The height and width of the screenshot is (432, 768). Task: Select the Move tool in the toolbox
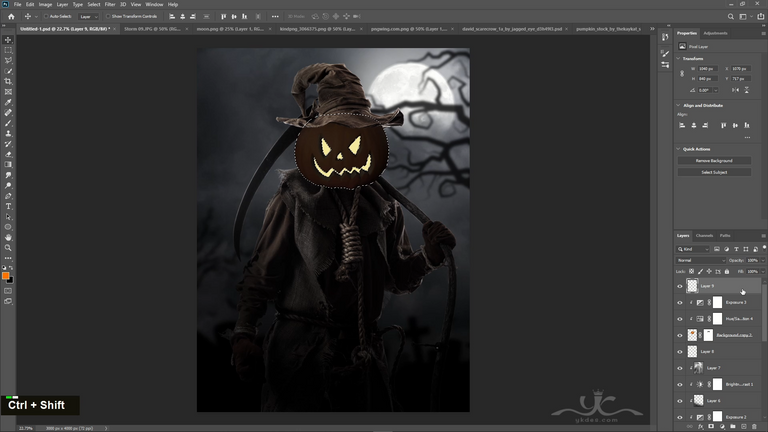[8, 40]
